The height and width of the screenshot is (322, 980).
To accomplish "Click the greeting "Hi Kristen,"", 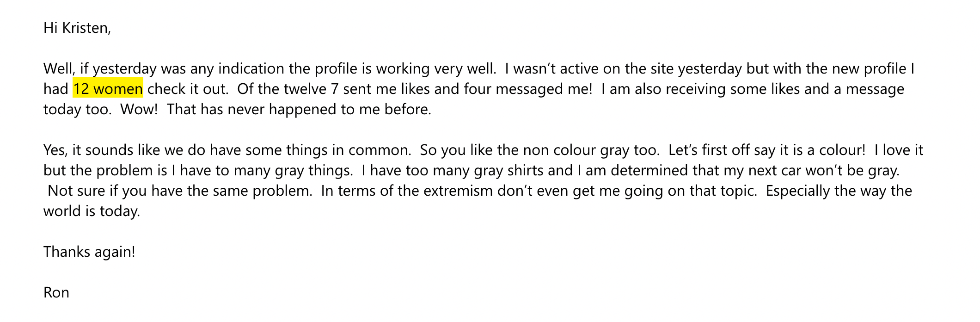I will coord(77,28).
